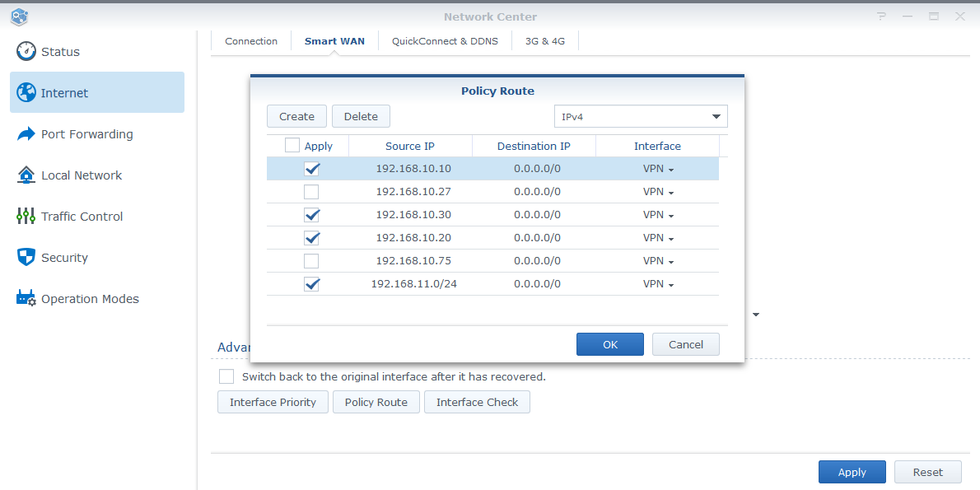
Task: Check the Apply column header checkbox
Action: click(292, 145)
